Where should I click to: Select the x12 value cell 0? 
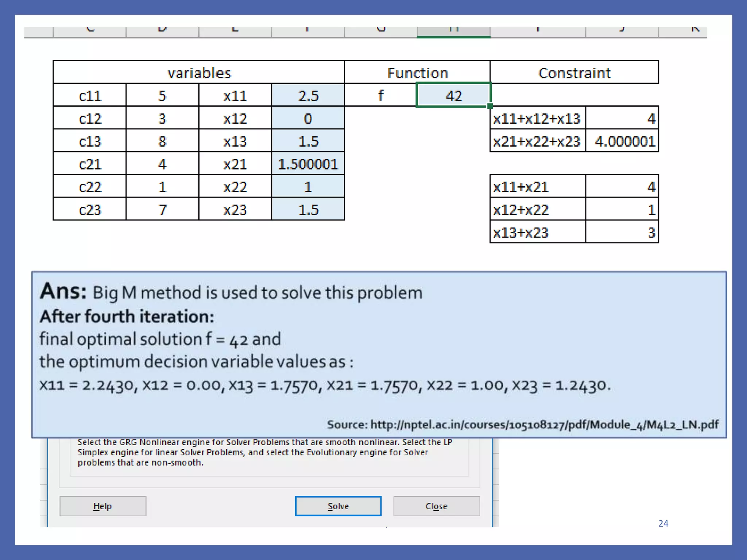[x=308, y=118]
